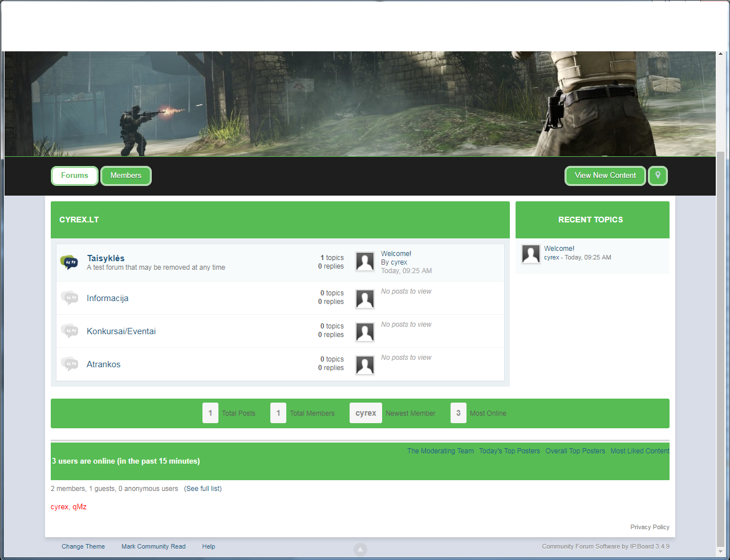Click the Atrankos forum status icon
The height and width of the screenshot is (560, 730).
click(x=70, y=364)
